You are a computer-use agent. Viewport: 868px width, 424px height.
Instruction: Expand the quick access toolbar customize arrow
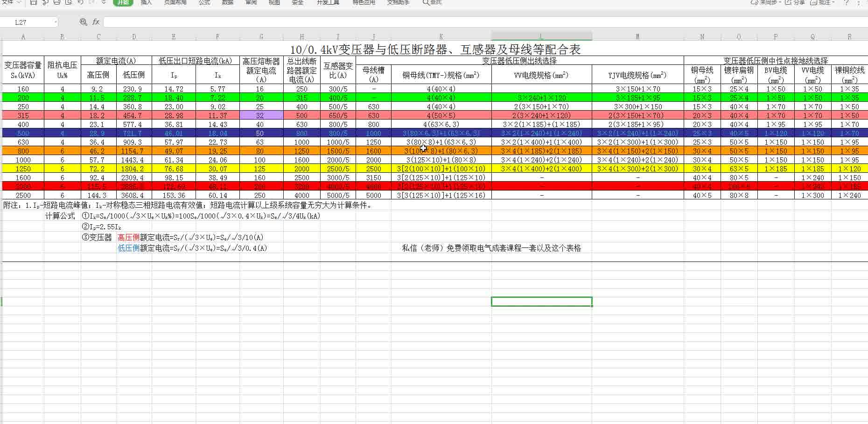coord(104,2)
